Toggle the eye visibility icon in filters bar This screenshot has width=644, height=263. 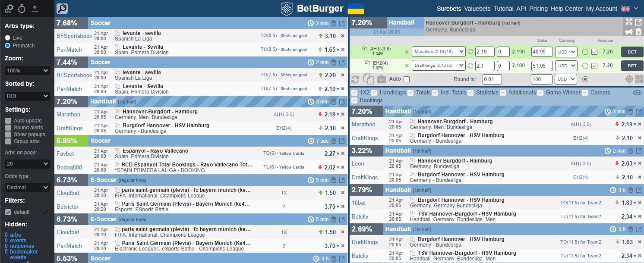click(637, 92)
